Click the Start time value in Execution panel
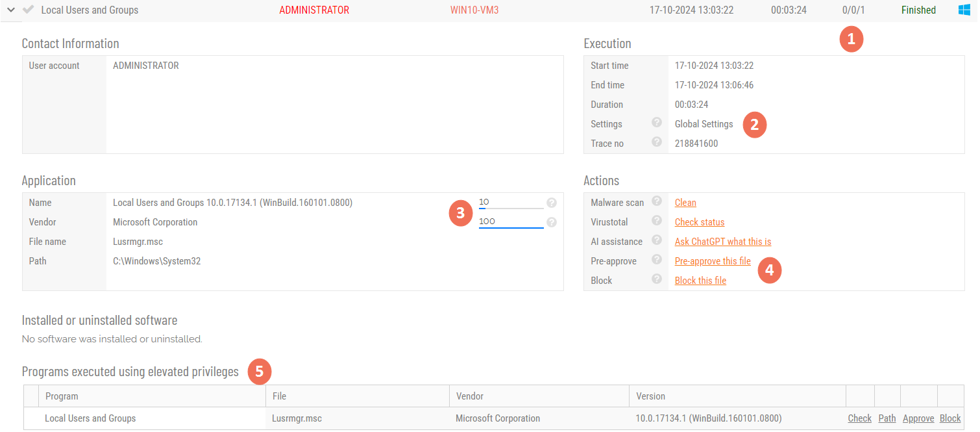Viewport: 980px width, 432px height. pyautogui.click(x=714, y=66)
